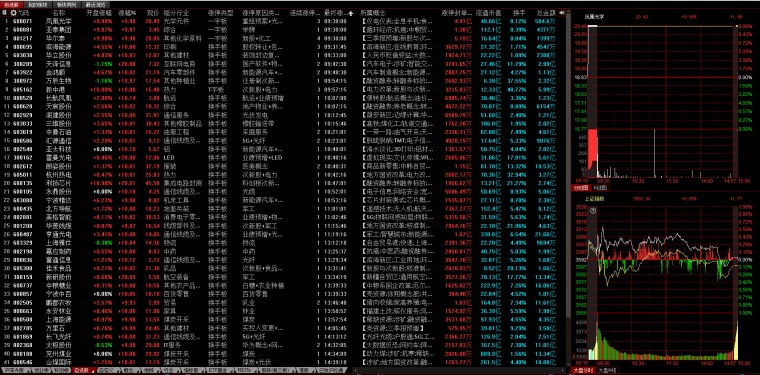
Task: Click 流通市值 column header
Action: click(486, 13)
